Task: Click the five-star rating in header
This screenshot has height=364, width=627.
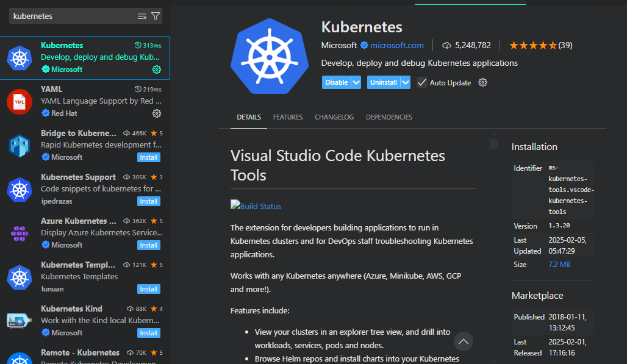Action: (532, 46)
